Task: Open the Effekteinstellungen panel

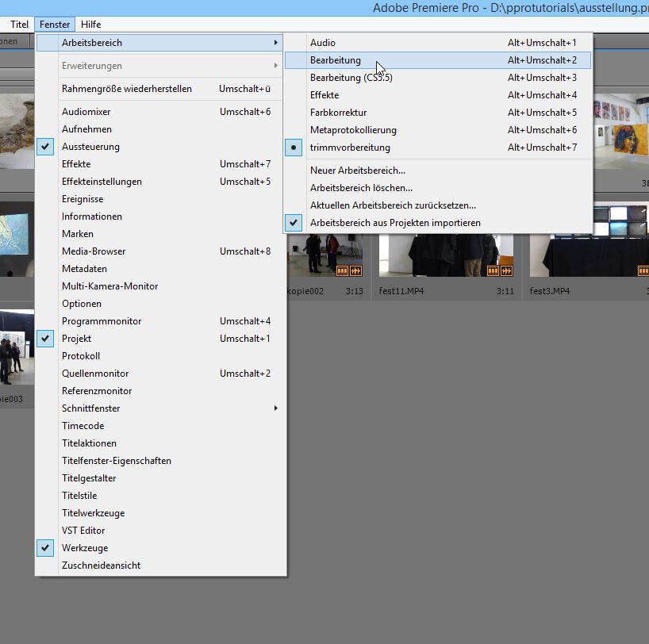Action: click(x=159, y=182)
